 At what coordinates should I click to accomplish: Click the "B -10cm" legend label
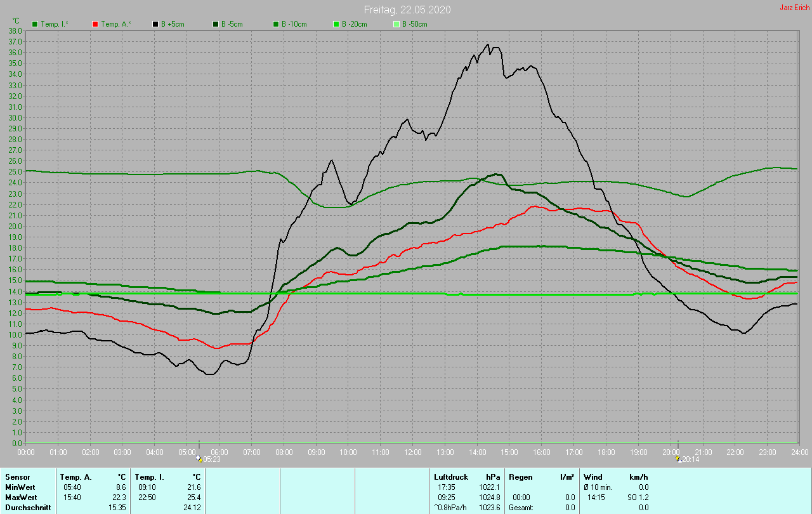pyautogui.click(x=294, y=24)
